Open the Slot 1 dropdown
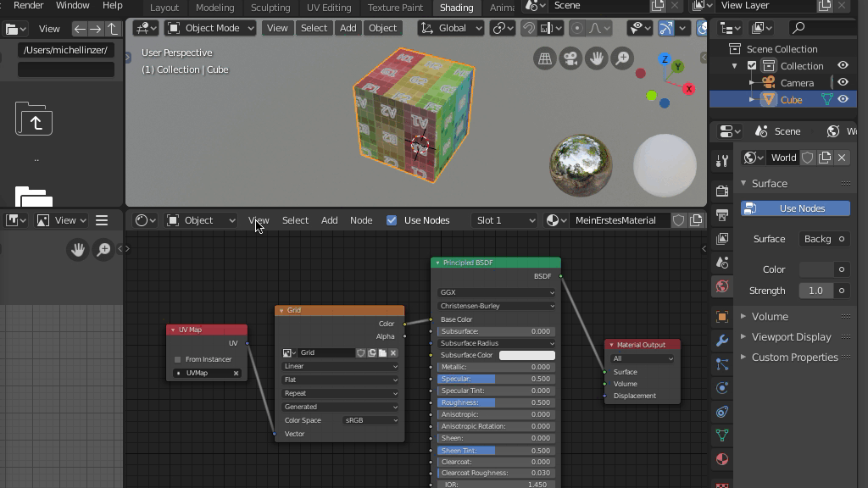The width and height of the screenshot is (868, 488). pyautogui.click(x=505, y=220)
